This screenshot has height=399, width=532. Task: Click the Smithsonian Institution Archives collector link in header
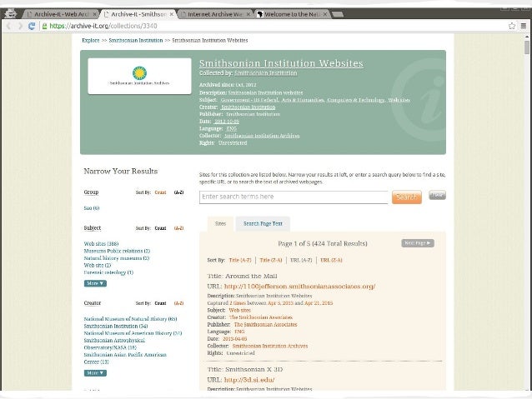[x=262, y=136]
